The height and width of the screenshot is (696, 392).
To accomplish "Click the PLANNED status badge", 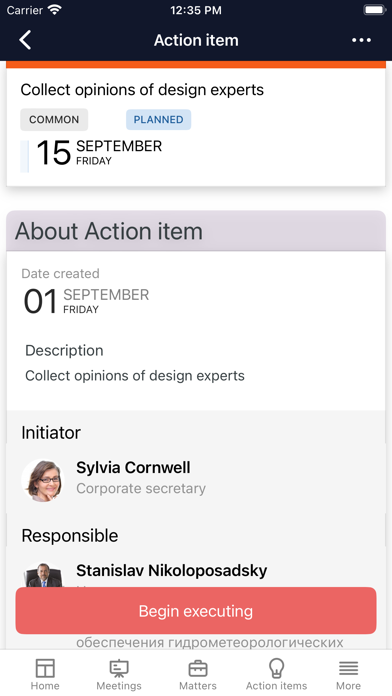I will point(158,119).
